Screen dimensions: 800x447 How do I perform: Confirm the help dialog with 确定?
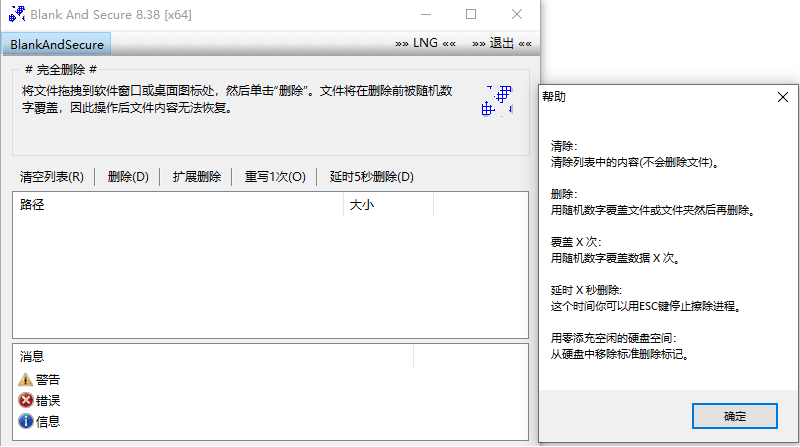pos(734,415)
